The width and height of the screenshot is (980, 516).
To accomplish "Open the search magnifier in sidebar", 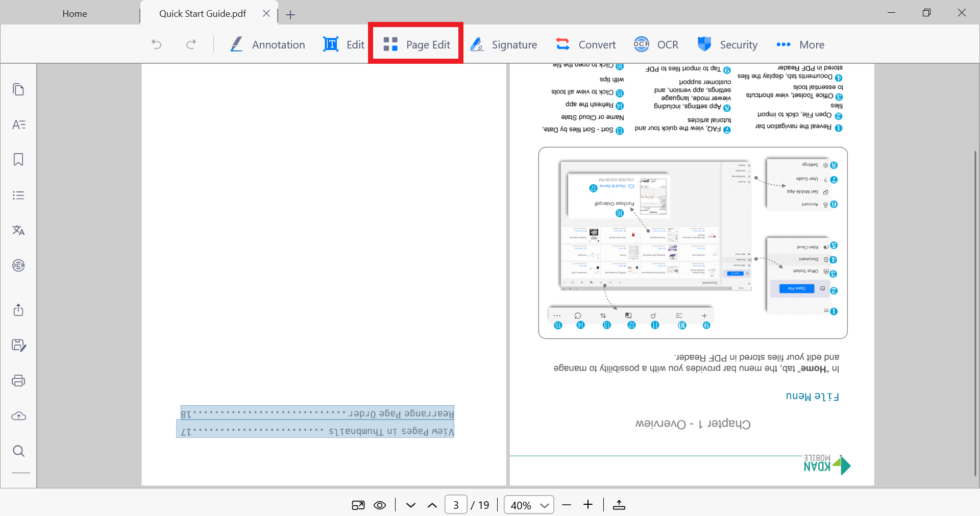I will click(18, 451).
